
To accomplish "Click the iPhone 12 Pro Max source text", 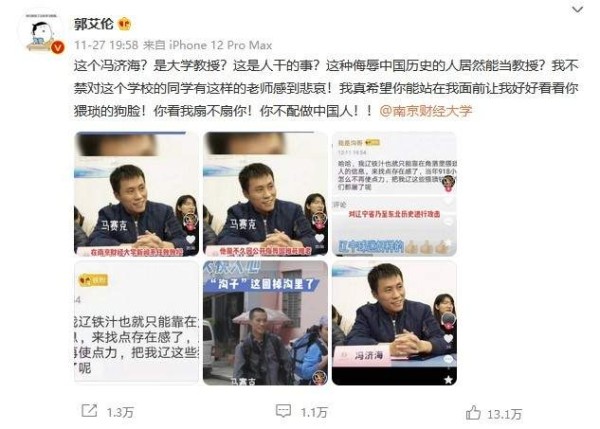I will 220,45.
